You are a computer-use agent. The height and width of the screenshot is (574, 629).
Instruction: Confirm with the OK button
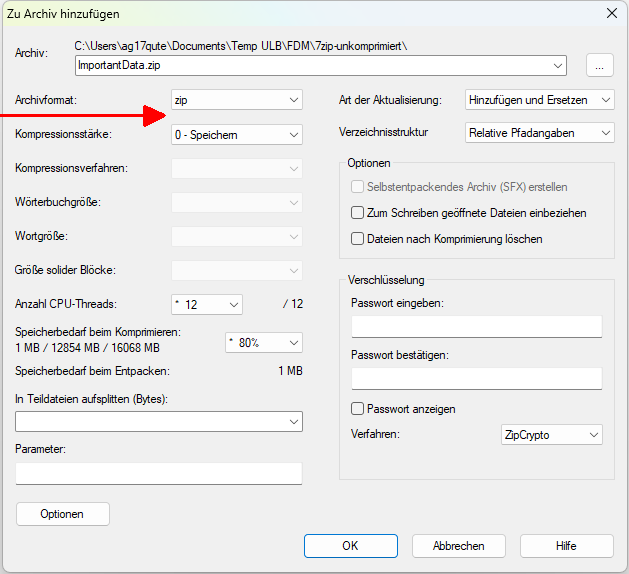349,546
